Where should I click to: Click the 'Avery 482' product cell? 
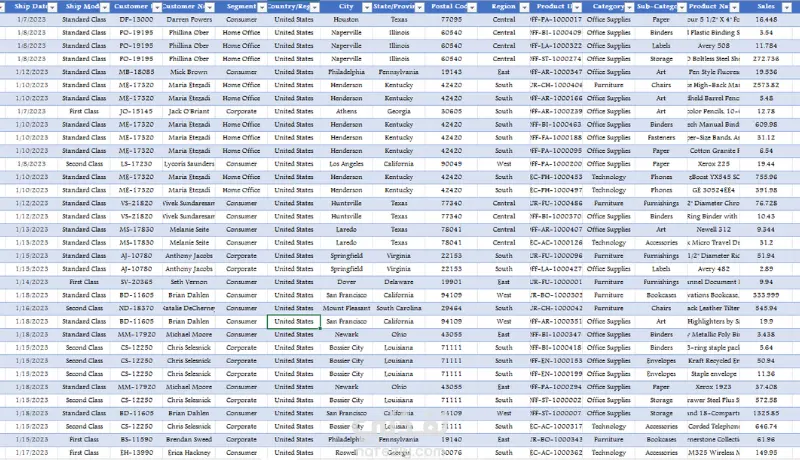(713, 269)
